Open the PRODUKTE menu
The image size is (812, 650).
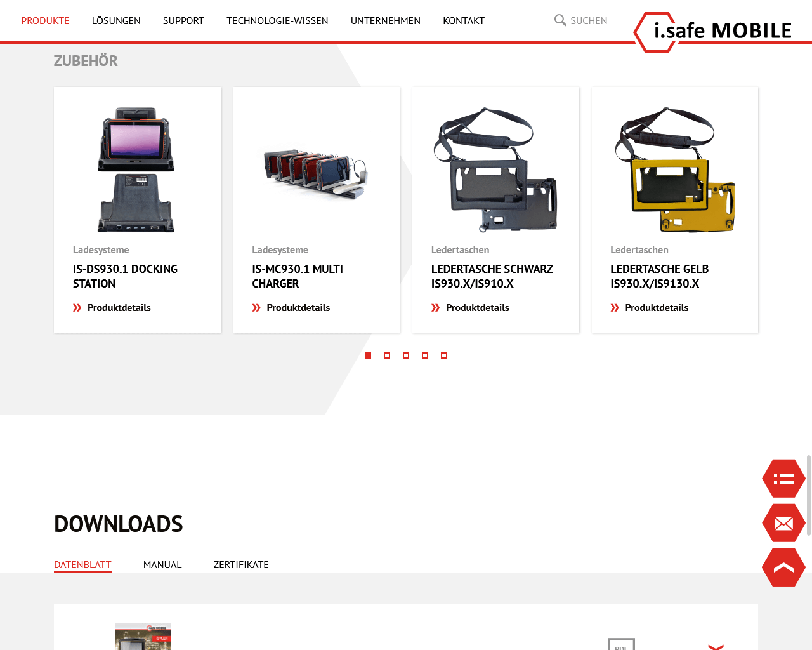pos(45,21)
